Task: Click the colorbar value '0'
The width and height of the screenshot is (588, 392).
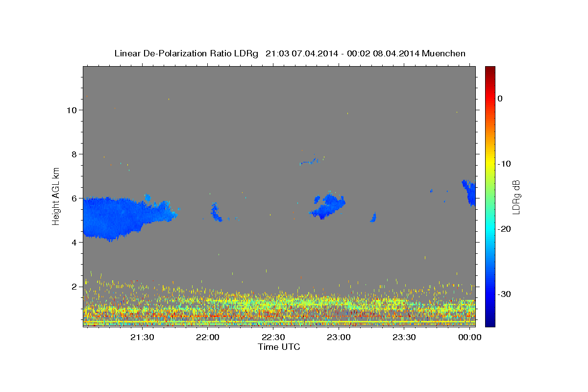Action: (500, 98)
